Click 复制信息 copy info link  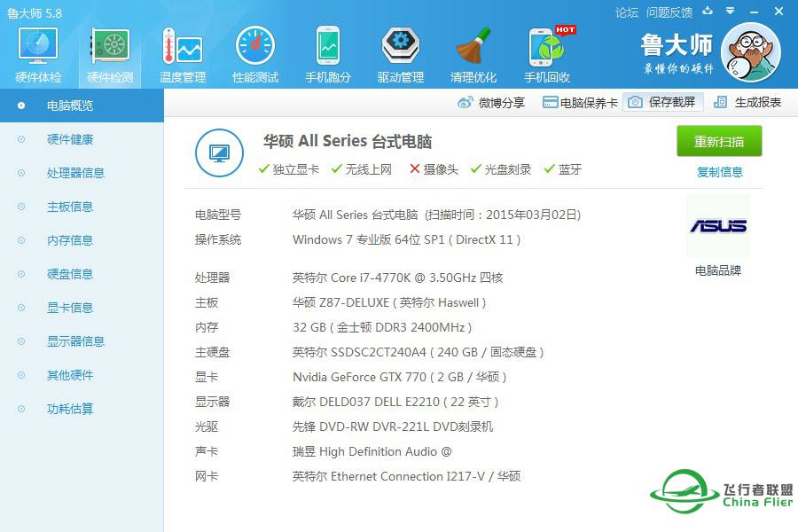[720, 172]
